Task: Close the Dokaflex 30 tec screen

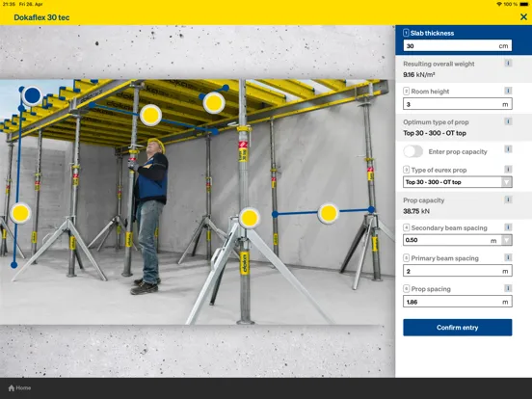Action: pyautogui.click(x=523, y=16)
